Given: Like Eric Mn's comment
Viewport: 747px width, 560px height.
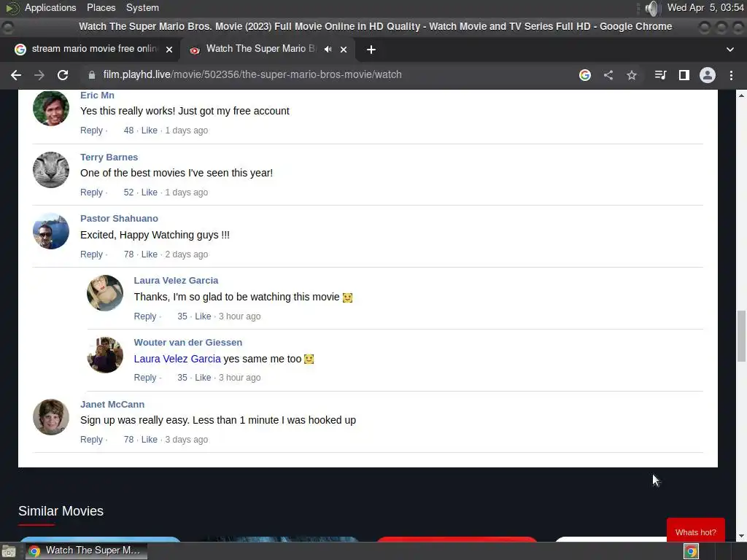Looking at the screenshot, I should [149, 131].
